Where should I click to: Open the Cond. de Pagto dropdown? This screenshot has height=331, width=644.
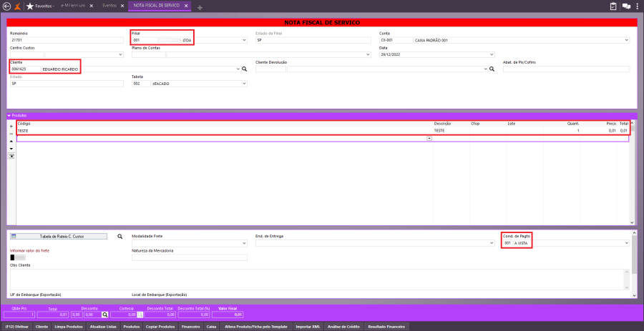coord(627,243)
